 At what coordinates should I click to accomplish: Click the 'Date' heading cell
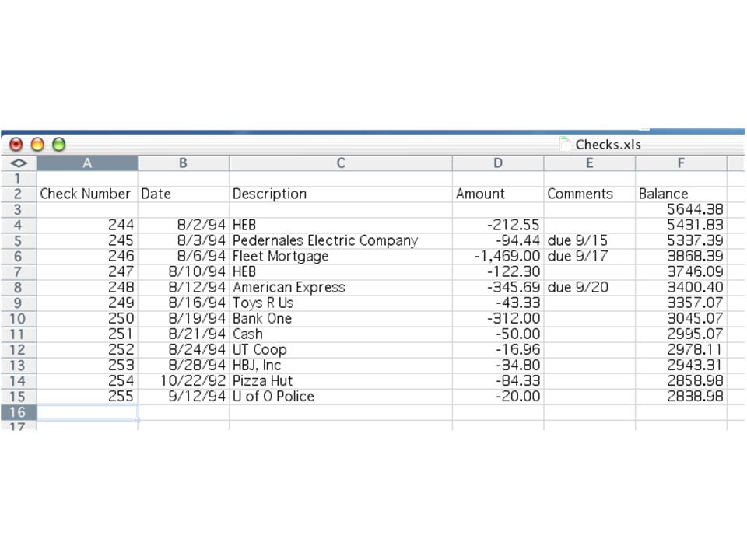coord(184,194)
